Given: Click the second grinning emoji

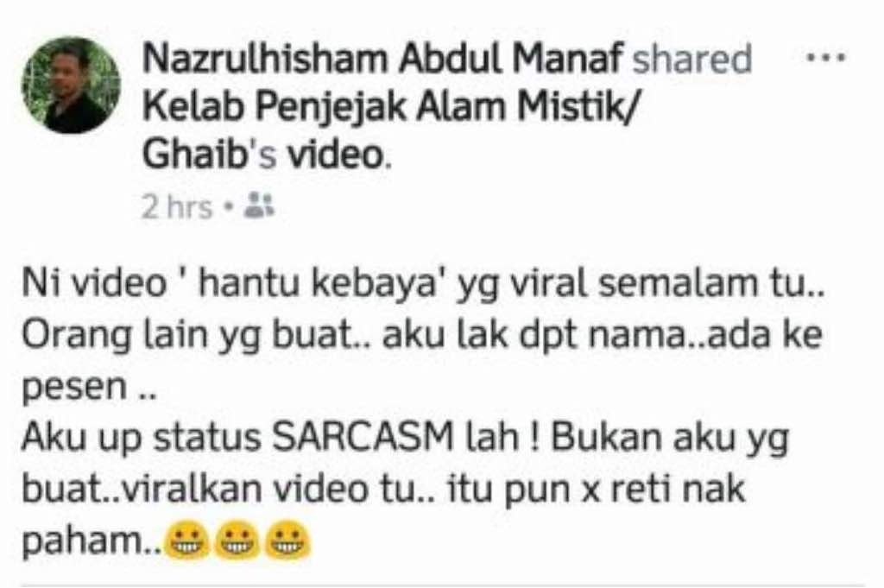Looking at the screenshot, I should [x=238, y=541].
